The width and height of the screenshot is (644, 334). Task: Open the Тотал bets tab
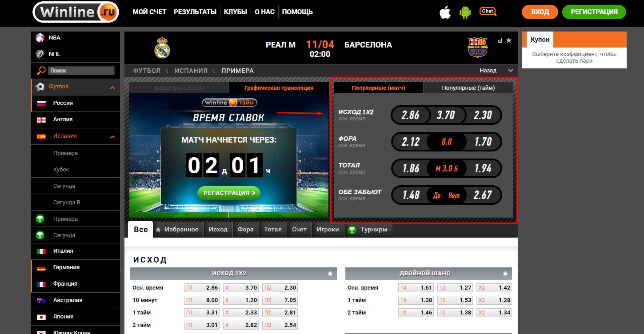point(272,230)
